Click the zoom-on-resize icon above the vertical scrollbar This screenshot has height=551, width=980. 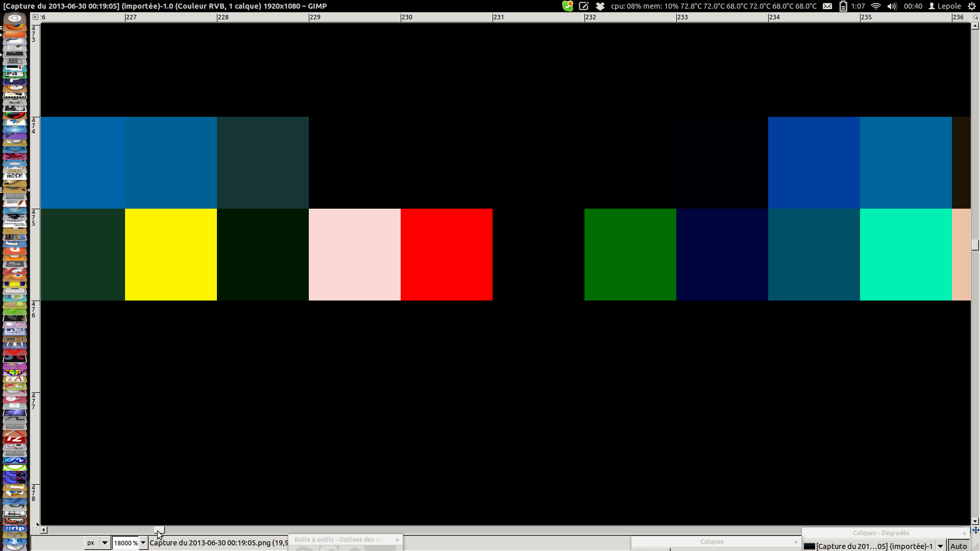(x=975, y=17)
